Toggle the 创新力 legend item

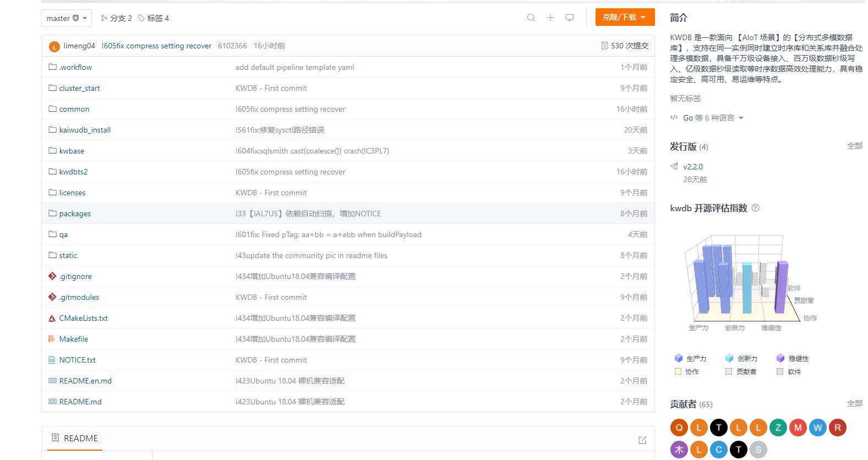[741, 358]
